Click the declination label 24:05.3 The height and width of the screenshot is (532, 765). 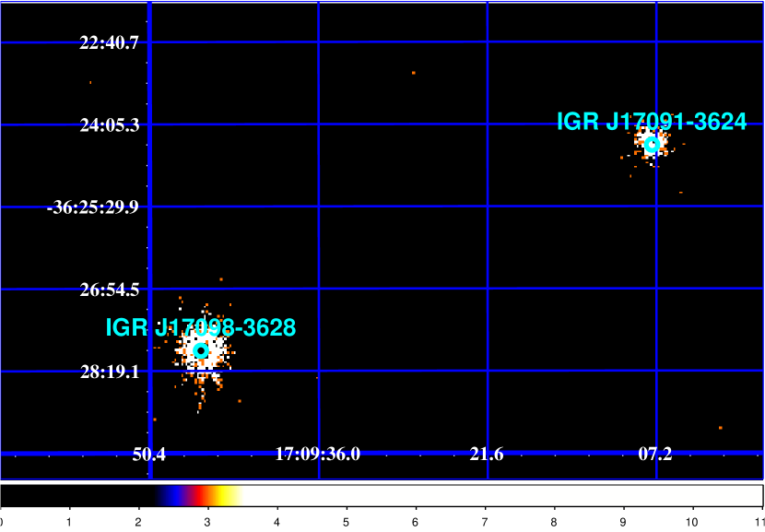point(110,125)
